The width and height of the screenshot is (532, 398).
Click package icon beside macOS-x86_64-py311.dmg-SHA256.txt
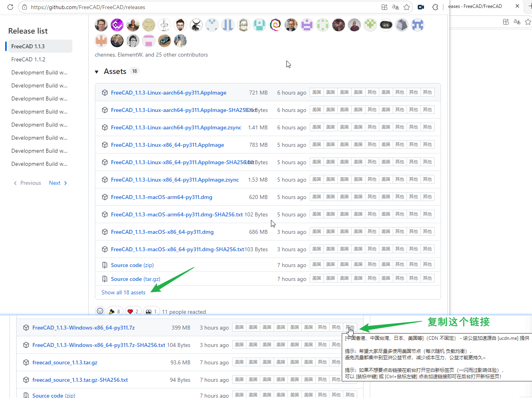point(105,249)
